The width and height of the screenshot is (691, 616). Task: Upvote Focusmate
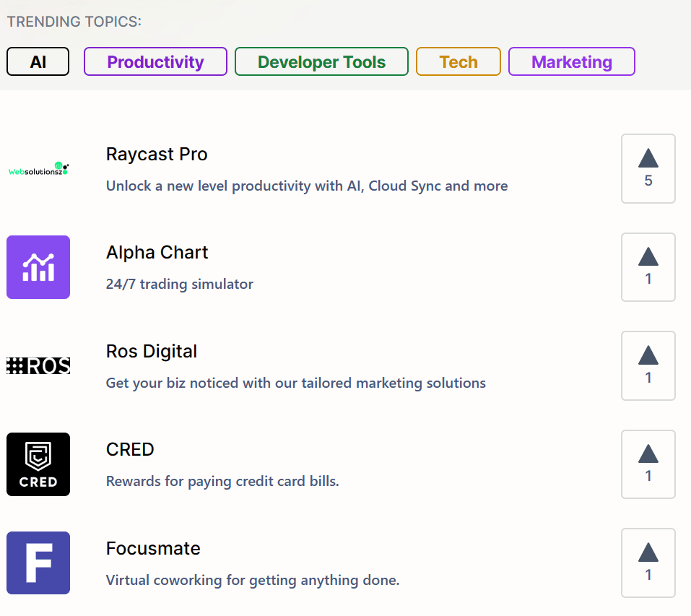tap(648, 563)
